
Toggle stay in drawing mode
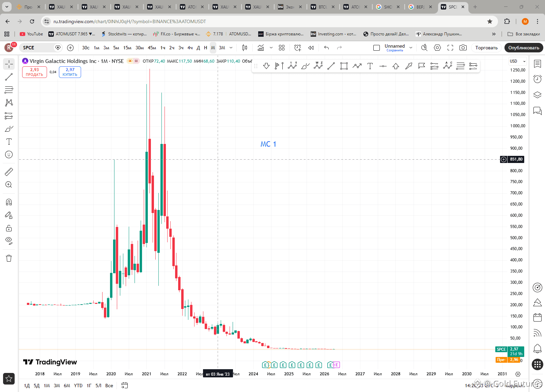[x=9, y=215]
